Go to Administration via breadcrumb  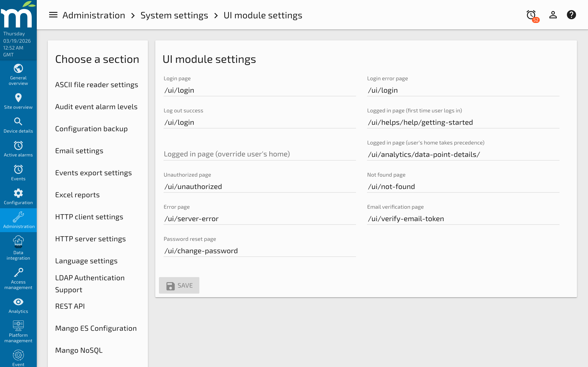tap(94, 15)
